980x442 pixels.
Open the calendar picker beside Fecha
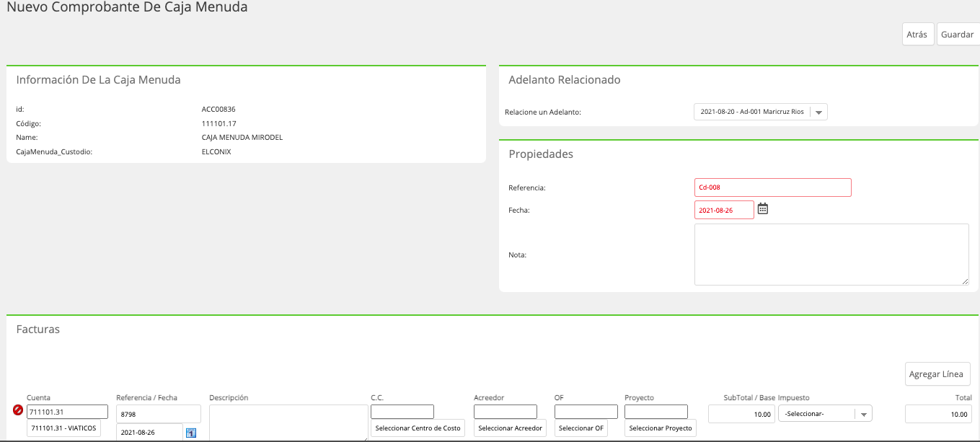click(763, 209)
